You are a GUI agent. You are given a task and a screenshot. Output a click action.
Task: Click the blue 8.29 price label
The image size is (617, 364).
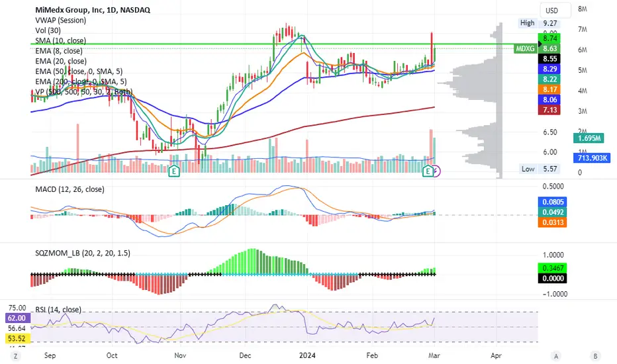coord(549,69)
